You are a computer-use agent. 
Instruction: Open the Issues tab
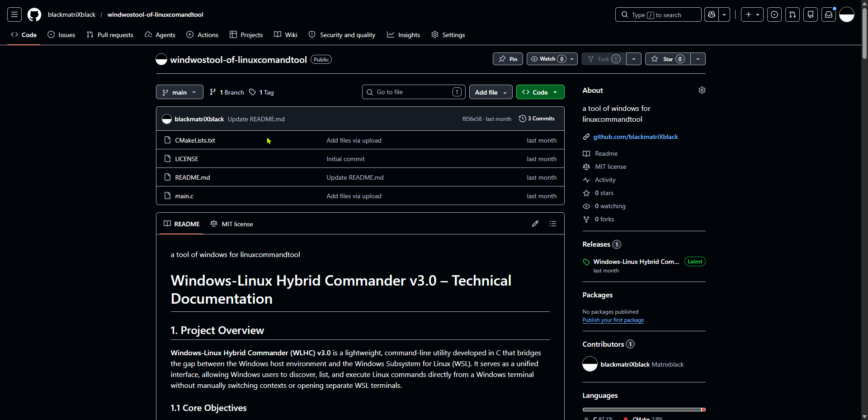[x=61, y=35]
